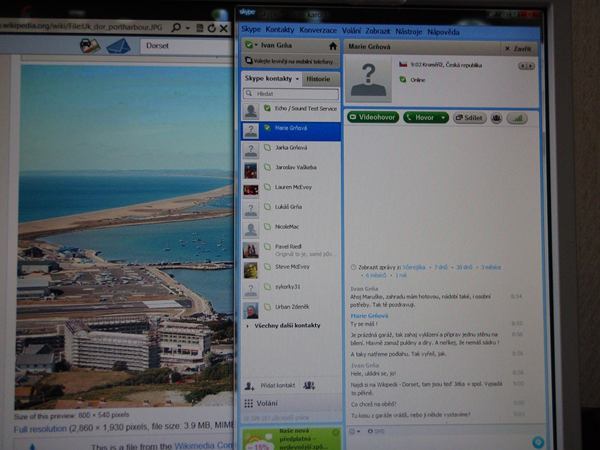The width and height of the screenshot is (600, 450).
Task: Open the Skype menu
Action: click(251, 29)
